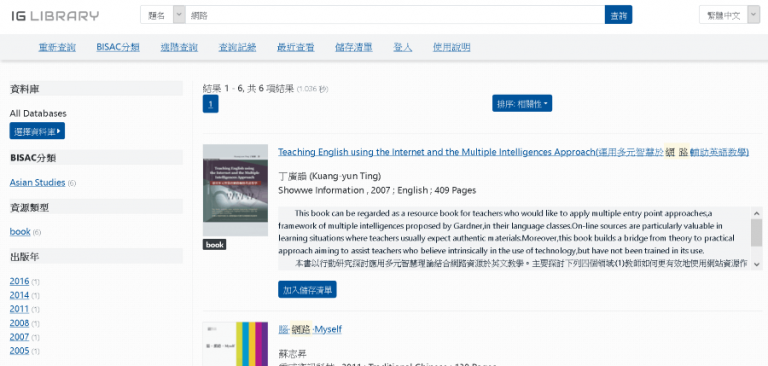Open the 使用說明 help link
The image size is (768, 366).
coord(452,48)
